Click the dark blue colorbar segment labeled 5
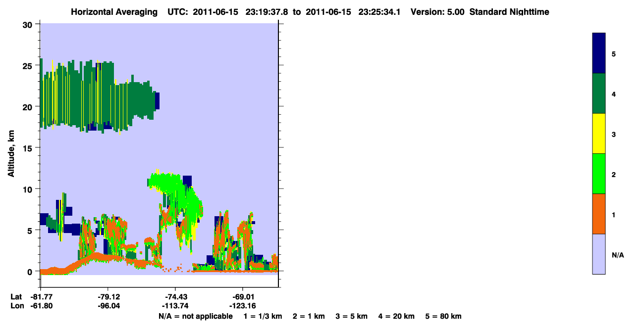644x330 pixels. click(599, 53)
